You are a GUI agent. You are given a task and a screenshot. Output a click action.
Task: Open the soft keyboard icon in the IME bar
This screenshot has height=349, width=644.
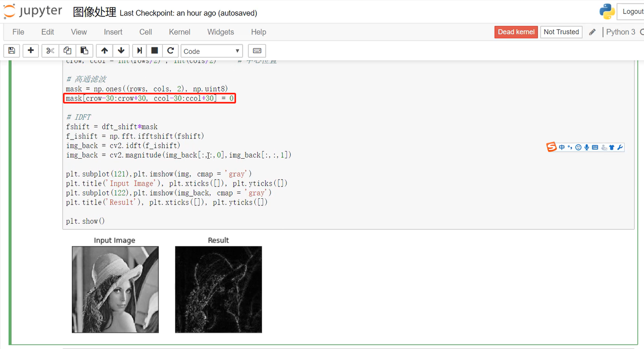coord(595,148)
